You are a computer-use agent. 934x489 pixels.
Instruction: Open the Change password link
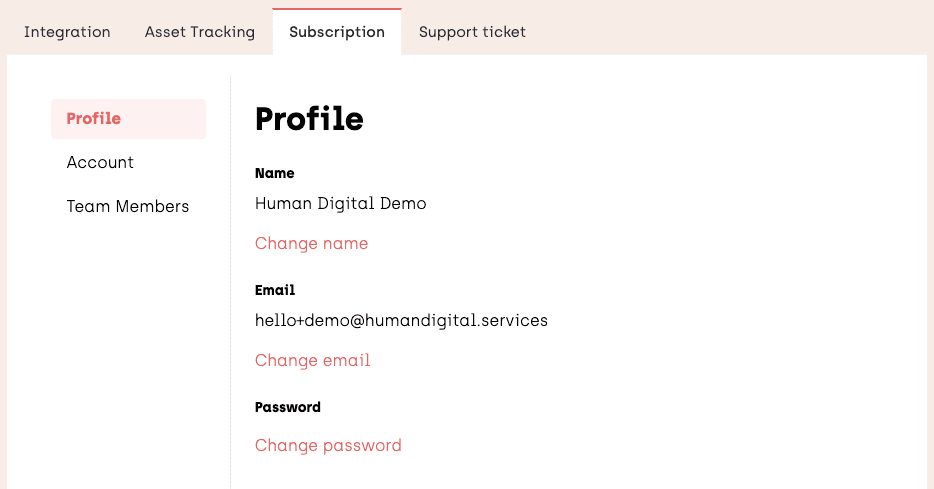[x=328, y=446]
